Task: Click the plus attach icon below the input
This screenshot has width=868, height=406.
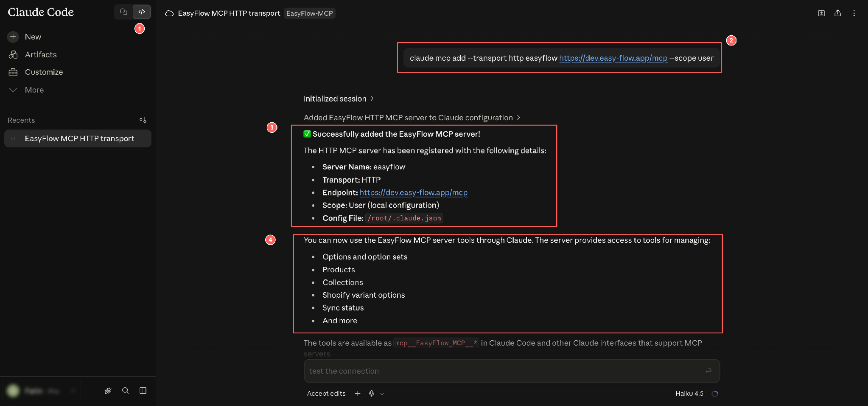Action: (358, 394)
